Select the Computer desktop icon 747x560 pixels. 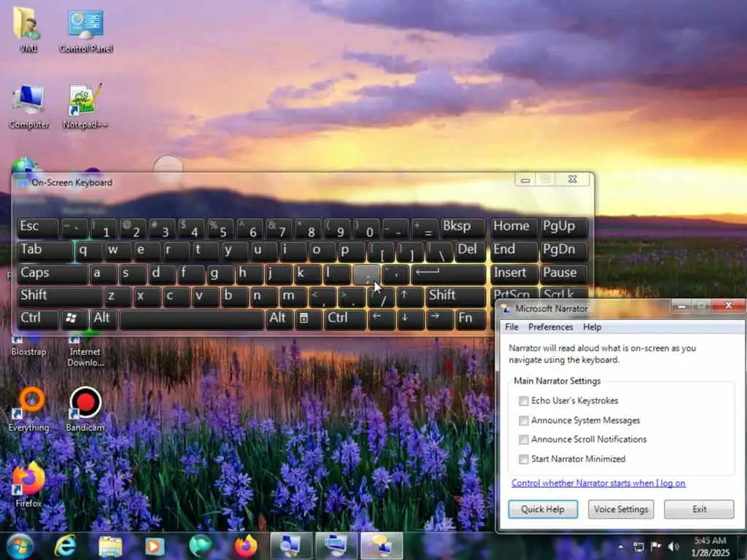point(28,106)
